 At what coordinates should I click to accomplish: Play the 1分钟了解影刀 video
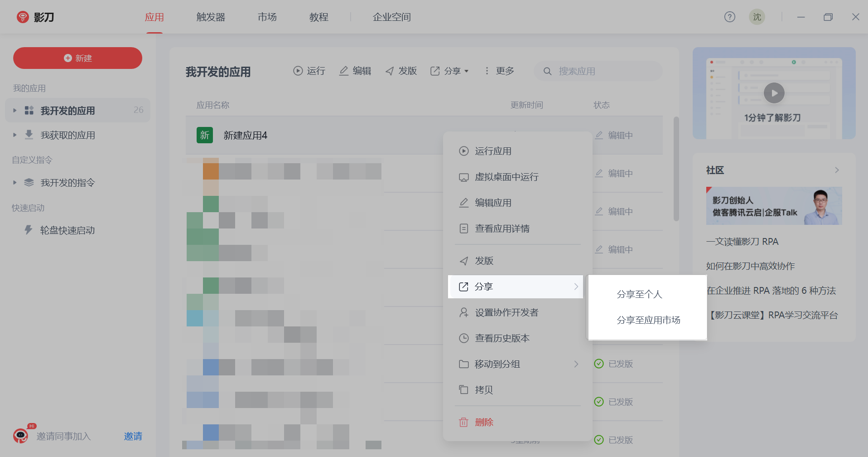[774, 93]
